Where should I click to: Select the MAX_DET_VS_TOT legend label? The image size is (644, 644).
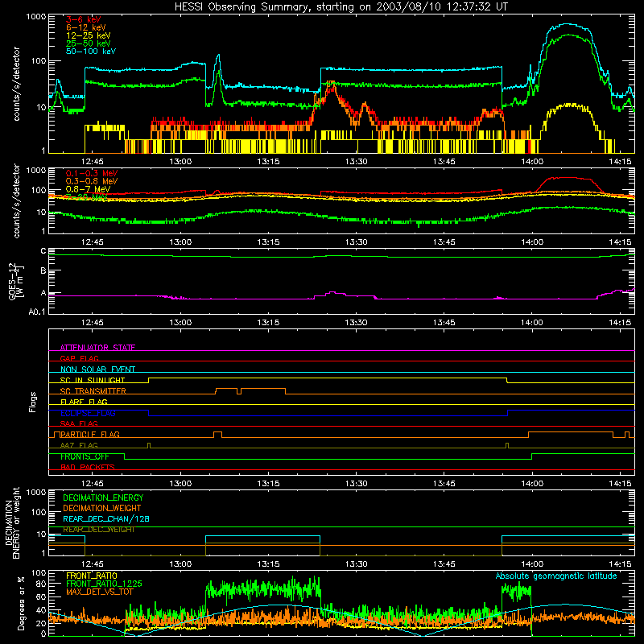(x=99, y=592)
